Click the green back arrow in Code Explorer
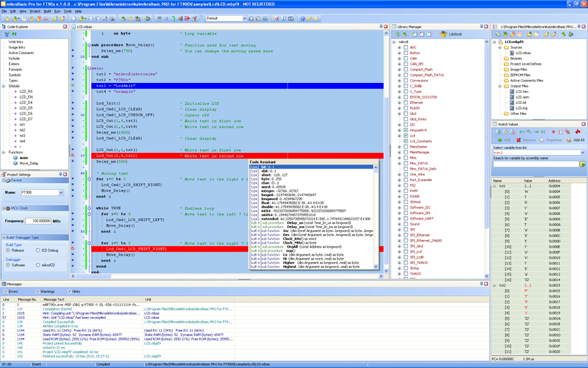This screenshot has height=368, width=588. pos(14,34)
